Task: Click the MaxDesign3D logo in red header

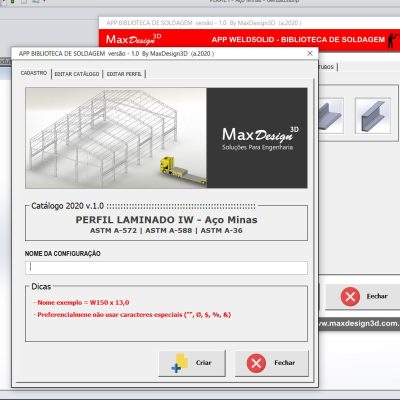Action: pos(133,39)
